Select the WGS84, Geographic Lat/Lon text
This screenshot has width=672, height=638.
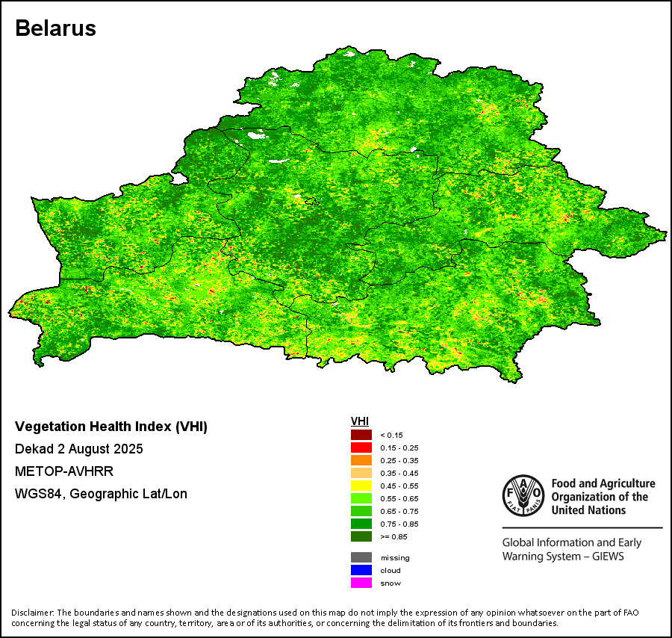101,494
